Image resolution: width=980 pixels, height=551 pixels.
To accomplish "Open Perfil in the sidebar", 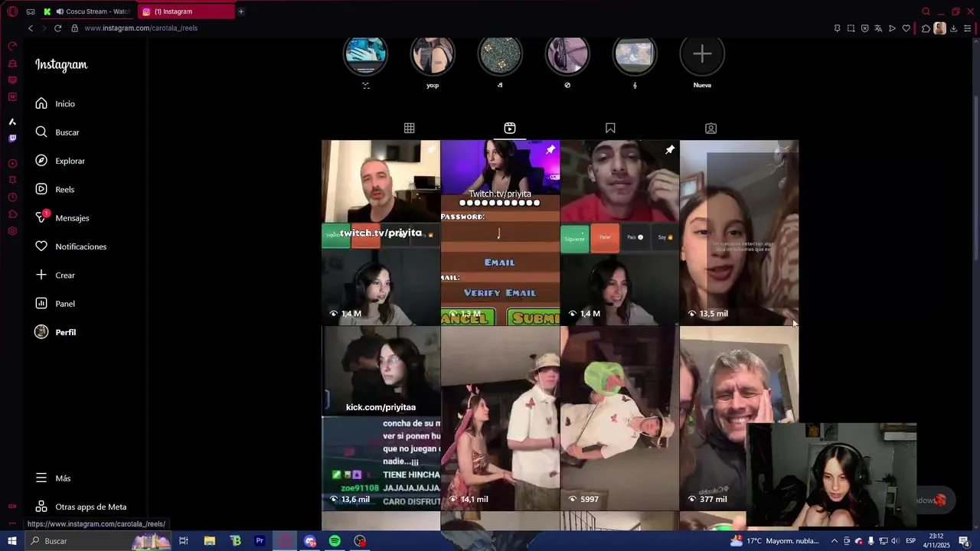I will (x=55, y=332).
